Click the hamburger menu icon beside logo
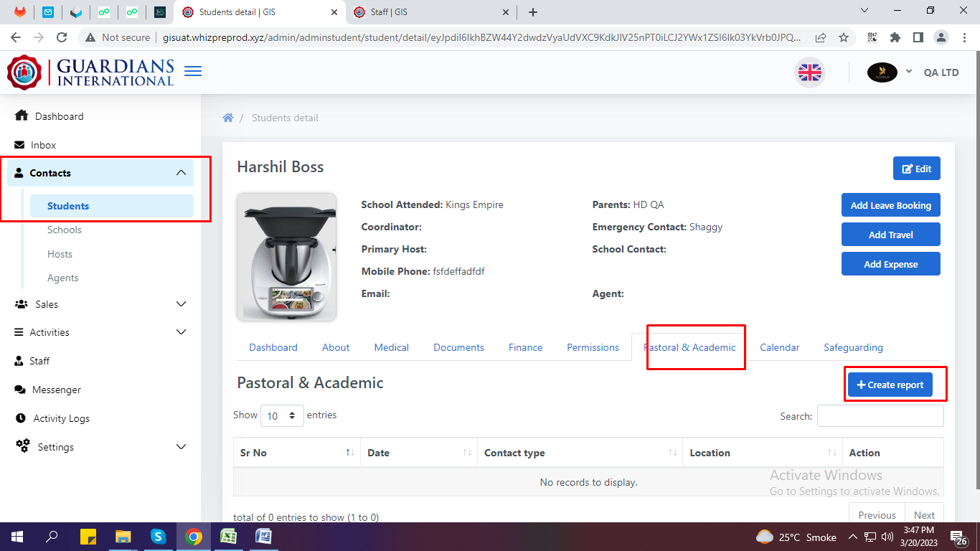Image resolution: width=980 pixels, height=551 pixels. [193, 71]
